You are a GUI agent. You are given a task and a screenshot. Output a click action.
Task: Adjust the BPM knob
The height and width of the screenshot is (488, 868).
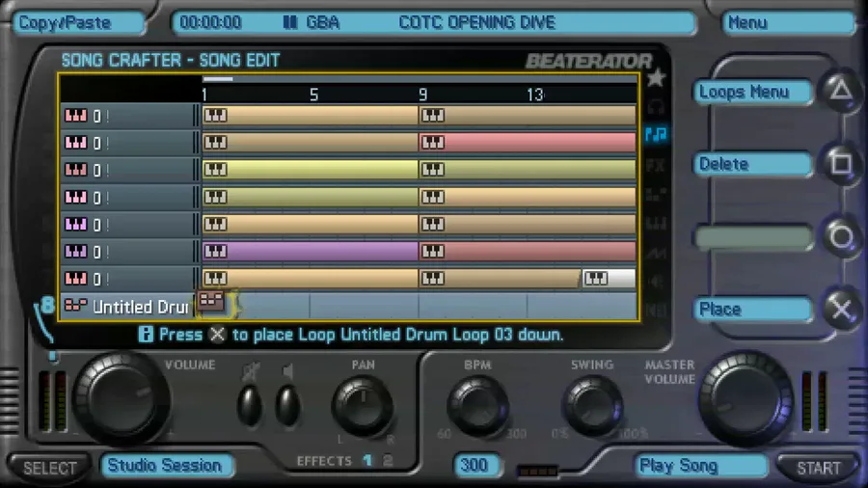[477, 407]
